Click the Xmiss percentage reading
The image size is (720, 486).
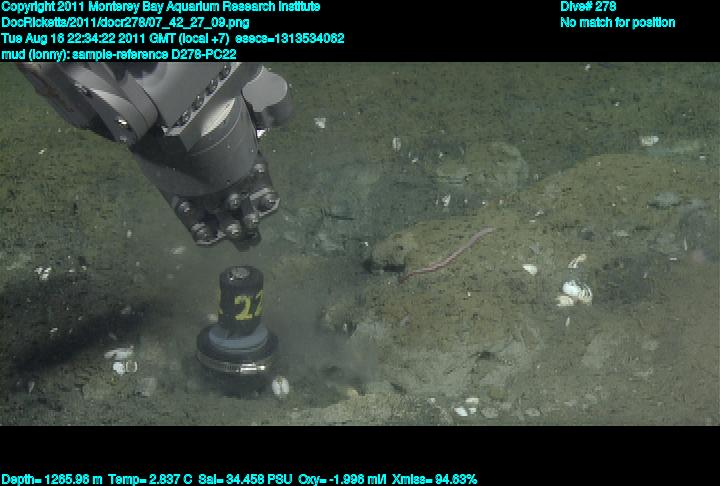(x=435, y=479)
